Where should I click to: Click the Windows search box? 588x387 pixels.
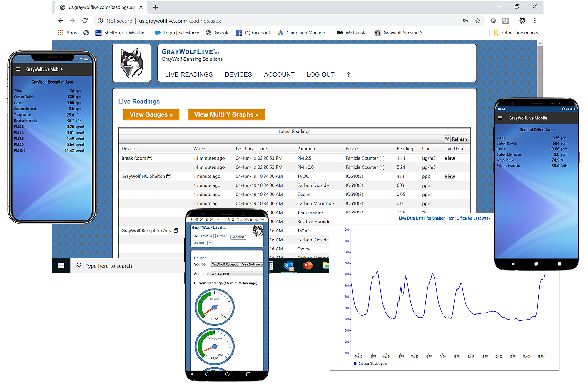coord(128,266)
